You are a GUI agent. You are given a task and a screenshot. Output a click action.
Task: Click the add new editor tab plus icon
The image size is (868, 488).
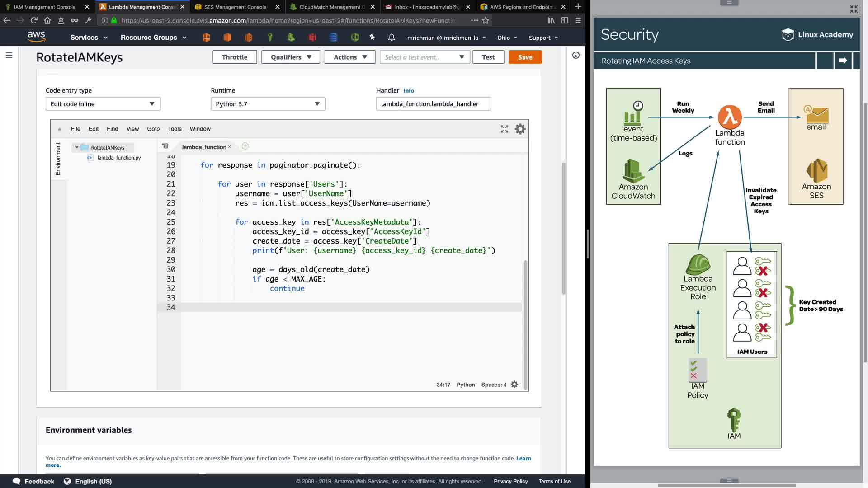(x=245, y=146)
